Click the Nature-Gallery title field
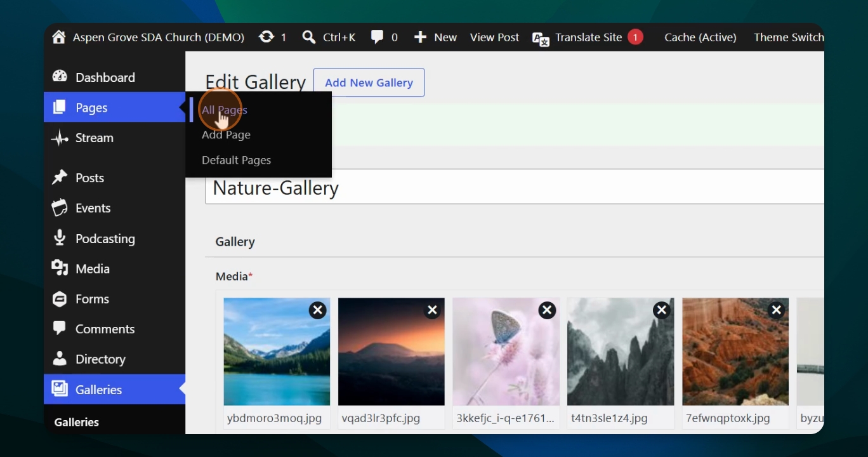This screenshot has width=868, height=457. (515, 187)
